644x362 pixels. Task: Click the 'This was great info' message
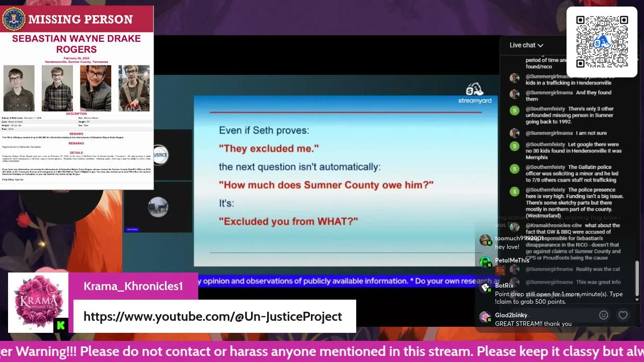(598, 282)
